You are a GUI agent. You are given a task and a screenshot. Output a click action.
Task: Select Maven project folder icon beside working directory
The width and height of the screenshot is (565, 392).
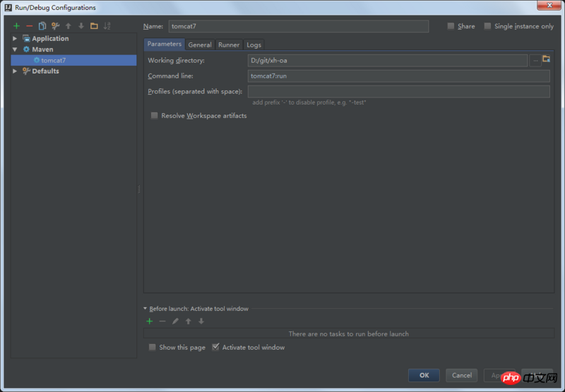pyautogui.click(x=546, y=59)
